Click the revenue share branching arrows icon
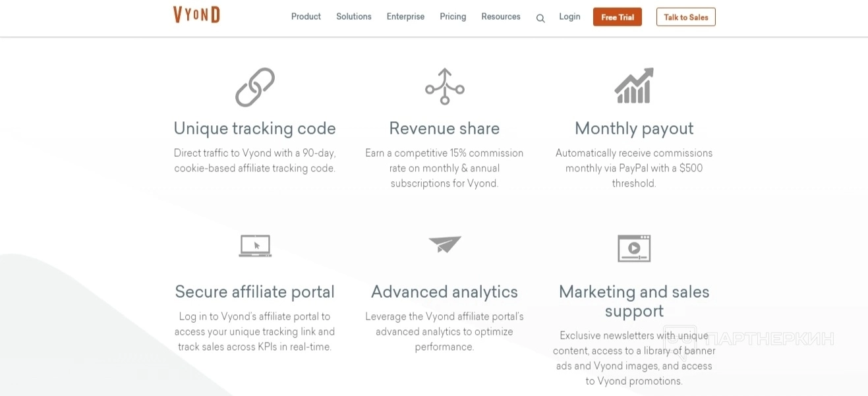Viewport: 868px width, 396px height. point(445,86)
